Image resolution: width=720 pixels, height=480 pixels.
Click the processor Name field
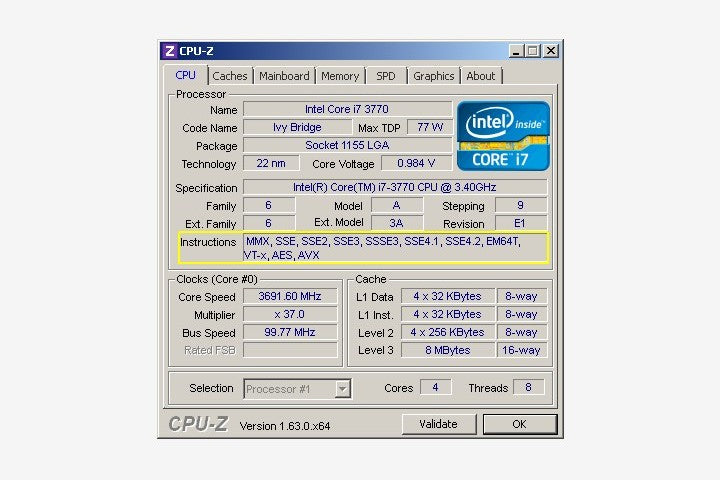pos(347,109)
